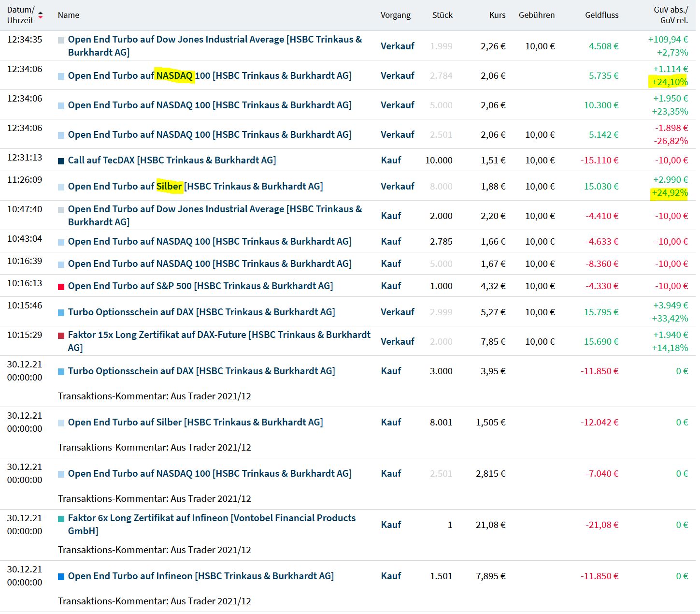Click the blue square beside the 10:15:46 DAX Optionsschein
This screenshot has width=700, height=614.
[x=61, y=313]
